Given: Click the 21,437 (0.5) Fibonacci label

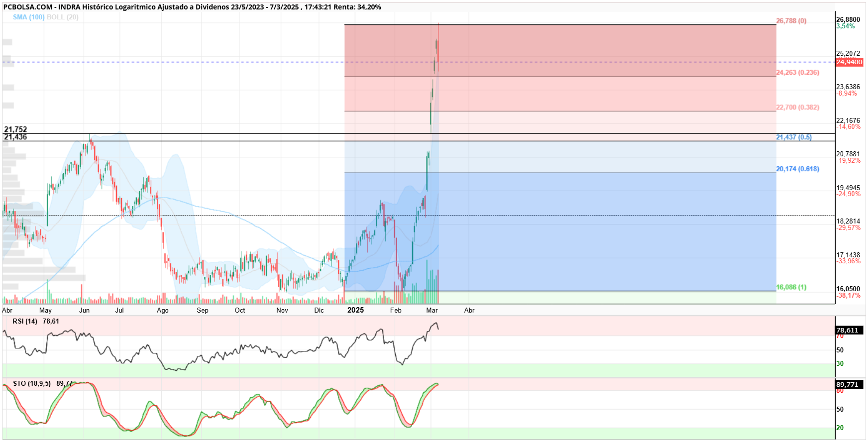Looking at the screenshot, I should 794,137.
